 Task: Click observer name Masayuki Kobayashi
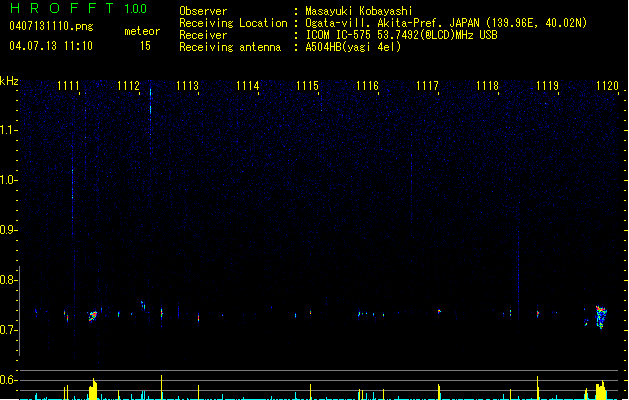359,11
